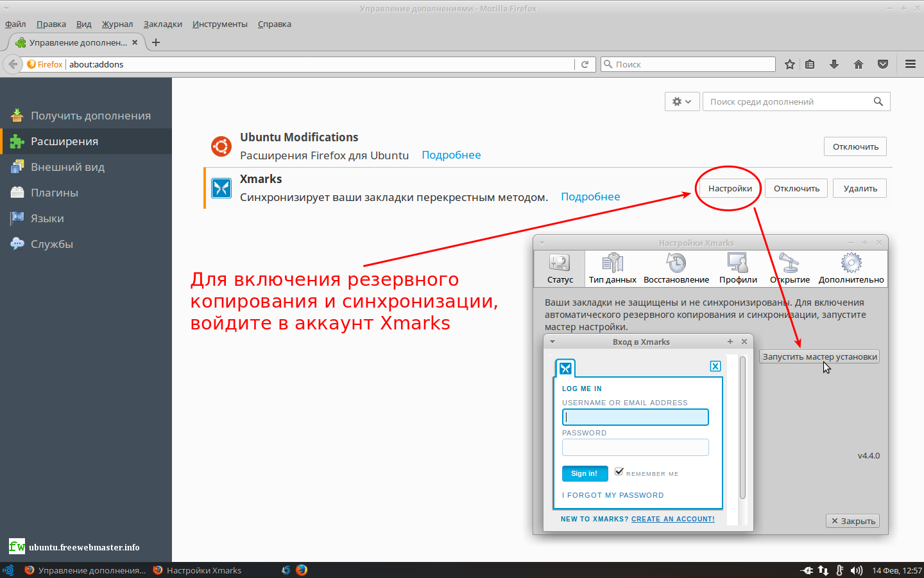Viewport: 924px width, 578px height.
Task: Close the Xmarks login form with X icon
Action: (715, 366)
